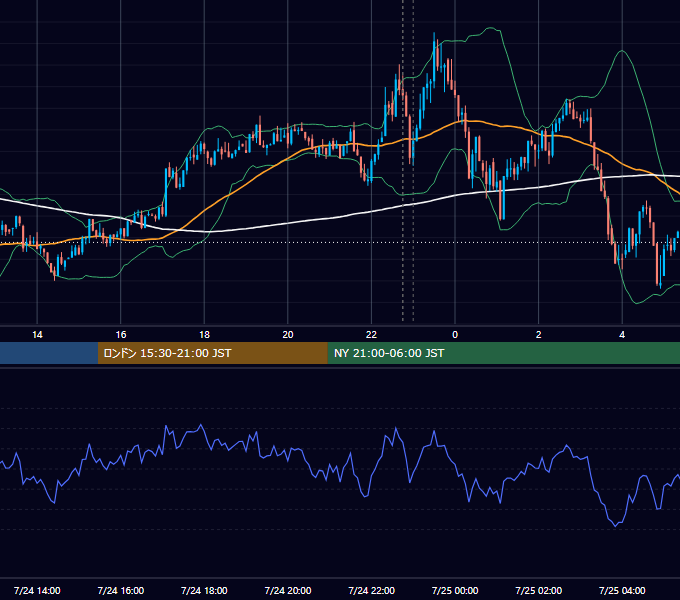Click the 7/24 22:00 label on oscillator axis
Viewport: 680px width, 600px height.
click(x=372, y=590)
